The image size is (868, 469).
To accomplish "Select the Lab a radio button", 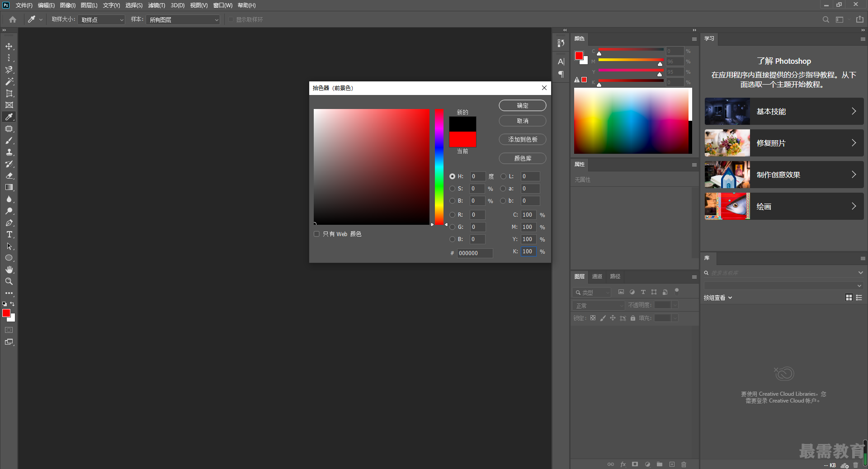I will (x=503, y=189).
